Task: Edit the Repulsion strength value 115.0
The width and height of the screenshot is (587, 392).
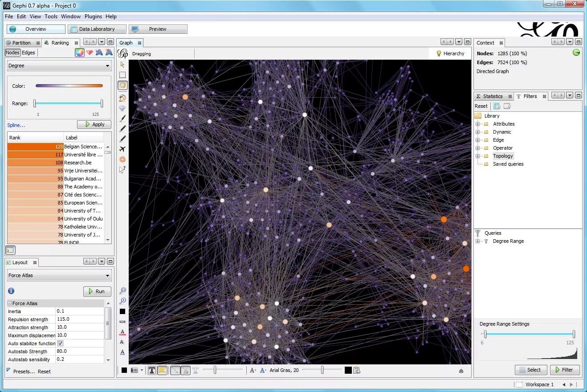Action: pos(79,319)
